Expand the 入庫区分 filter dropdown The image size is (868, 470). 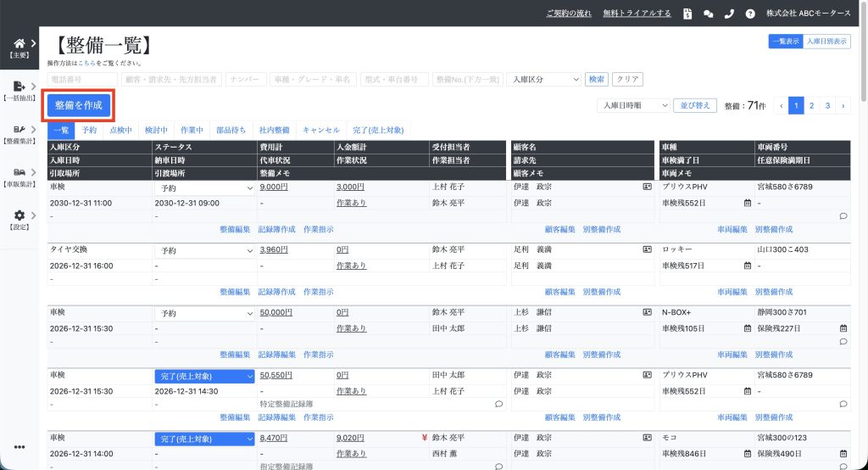[x=543, y=79]
